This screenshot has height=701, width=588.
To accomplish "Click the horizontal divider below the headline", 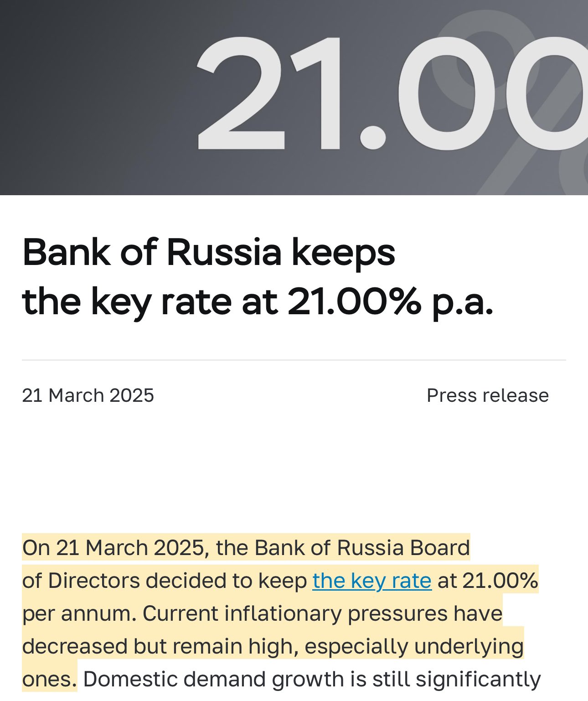I will click(294, 360).
